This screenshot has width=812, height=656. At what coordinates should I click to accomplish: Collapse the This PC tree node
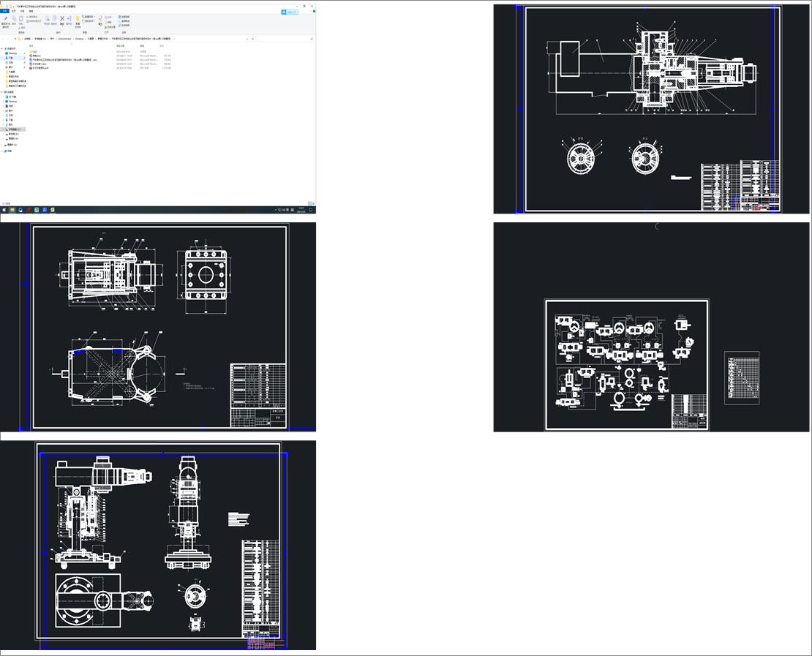[2, 92]
